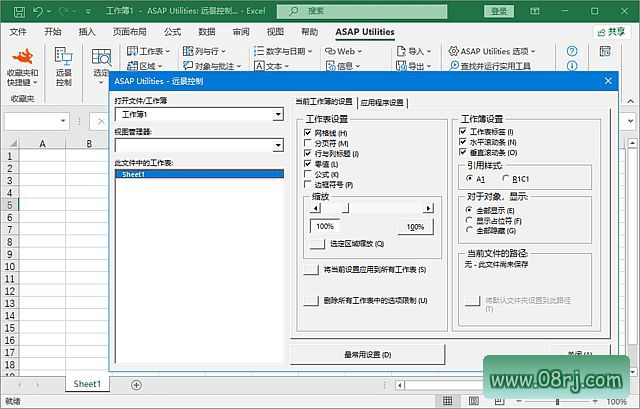Click the search box in title bar
Viewport: 640px width, 409px height.
362,11
